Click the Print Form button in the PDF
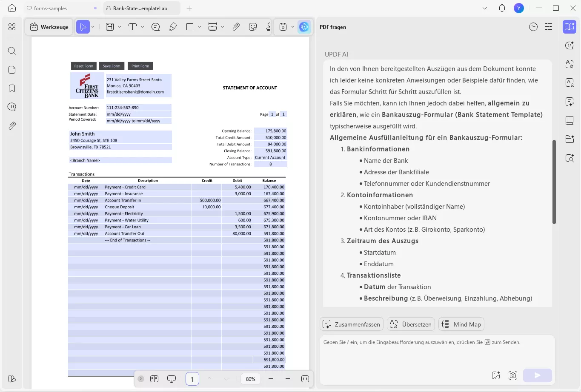The image size is (581, 392). point(140,66)
